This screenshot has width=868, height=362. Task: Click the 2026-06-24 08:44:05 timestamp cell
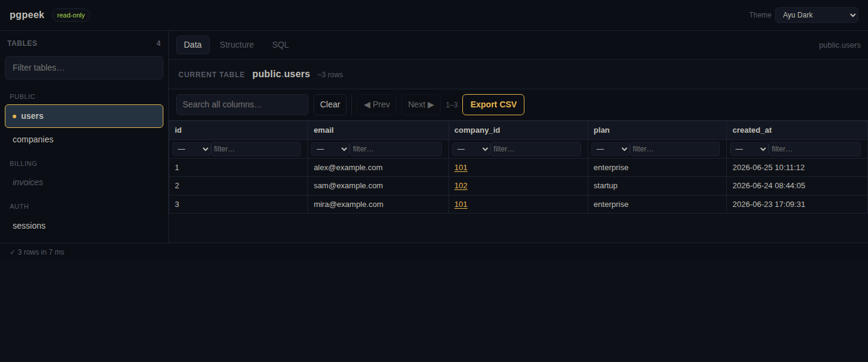[x=797, y=186]
